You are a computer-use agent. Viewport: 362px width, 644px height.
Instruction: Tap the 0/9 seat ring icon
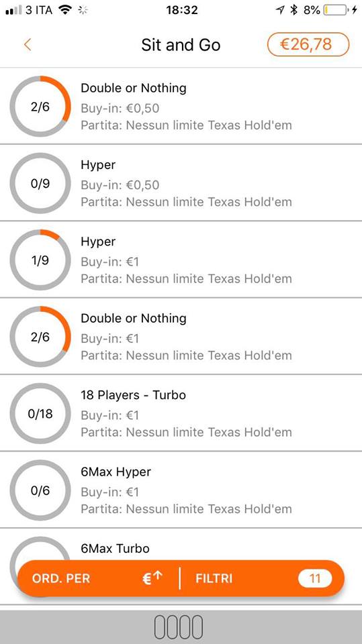[x=40, y=183]
